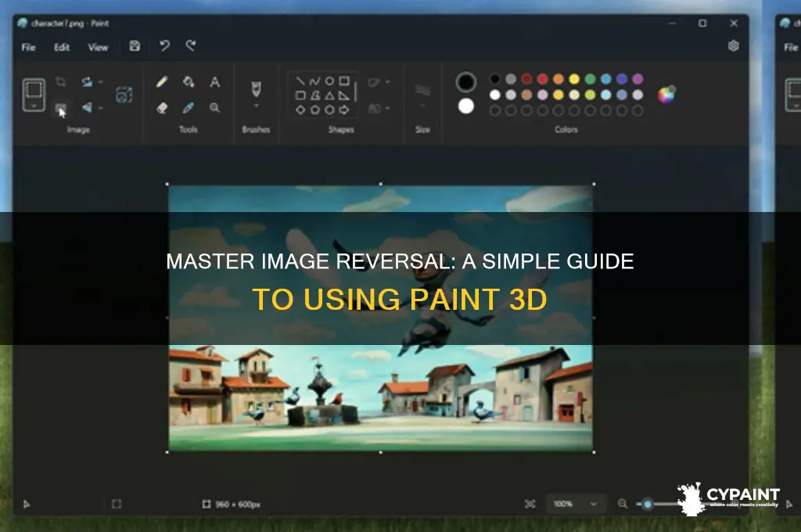This screenshot has height=532, width=801.
Task: Select the Eraser tool
Action: coord(162,108)
